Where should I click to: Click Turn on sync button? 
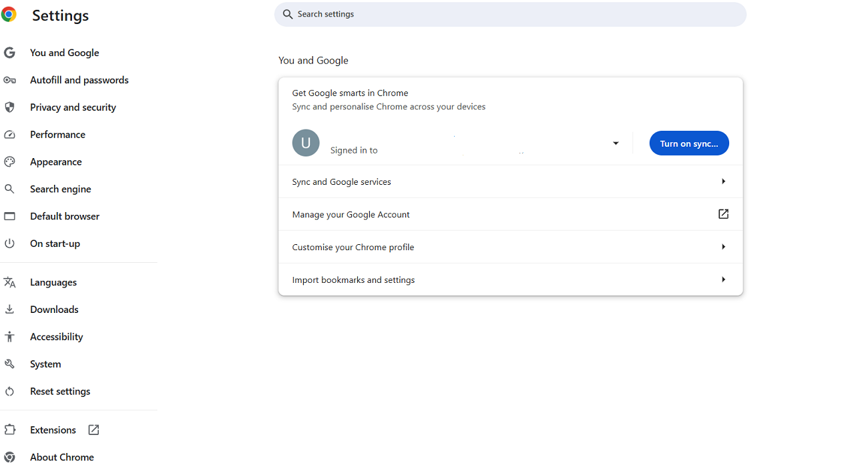pos(689,143)
